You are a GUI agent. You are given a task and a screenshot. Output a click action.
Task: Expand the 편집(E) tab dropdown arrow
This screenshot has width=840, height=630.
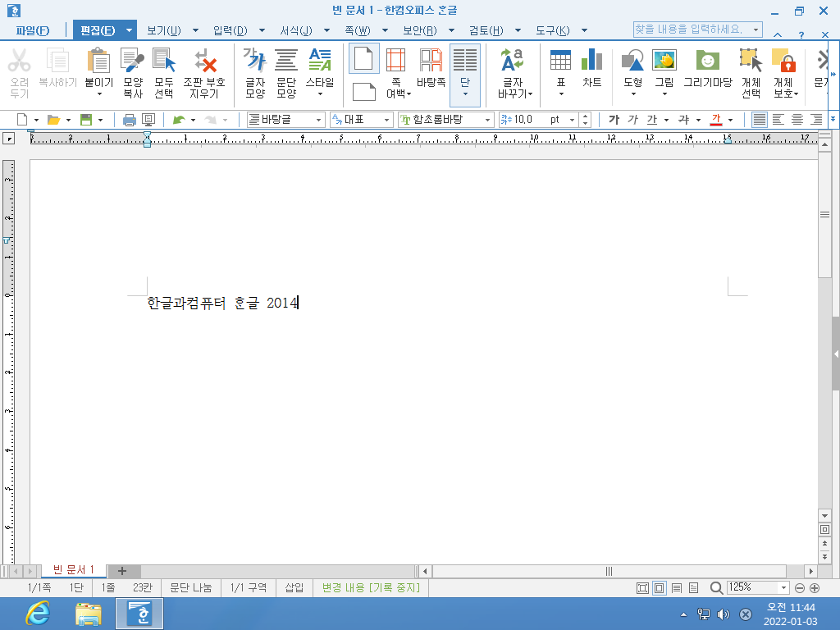pyautogui.click(x=129, y=30)
